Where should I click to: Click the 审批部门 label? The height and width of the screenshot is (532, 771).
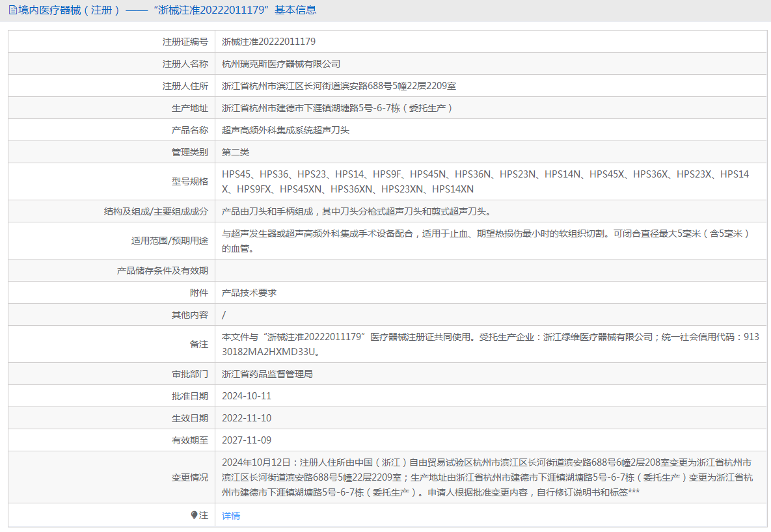(x=190, y=374)
